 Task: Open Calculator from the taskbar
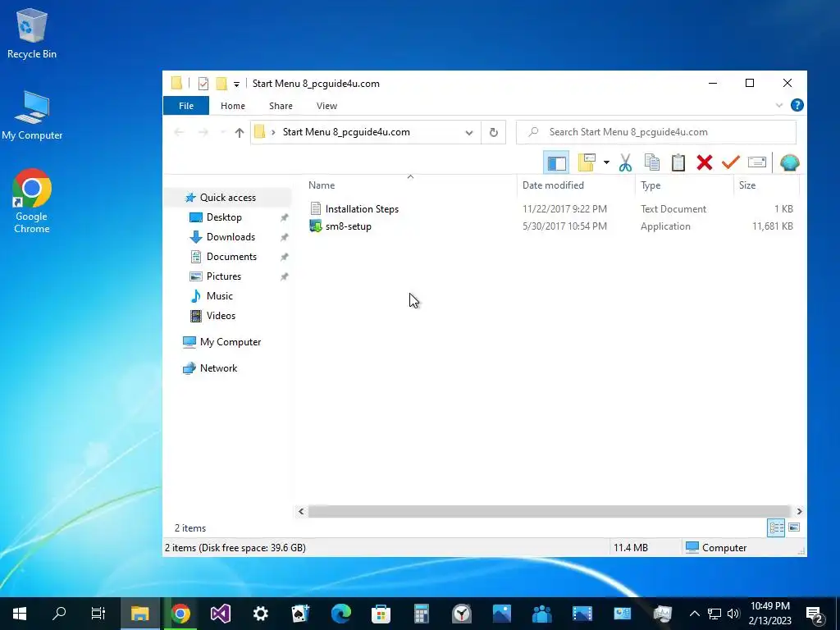[421, 614]
